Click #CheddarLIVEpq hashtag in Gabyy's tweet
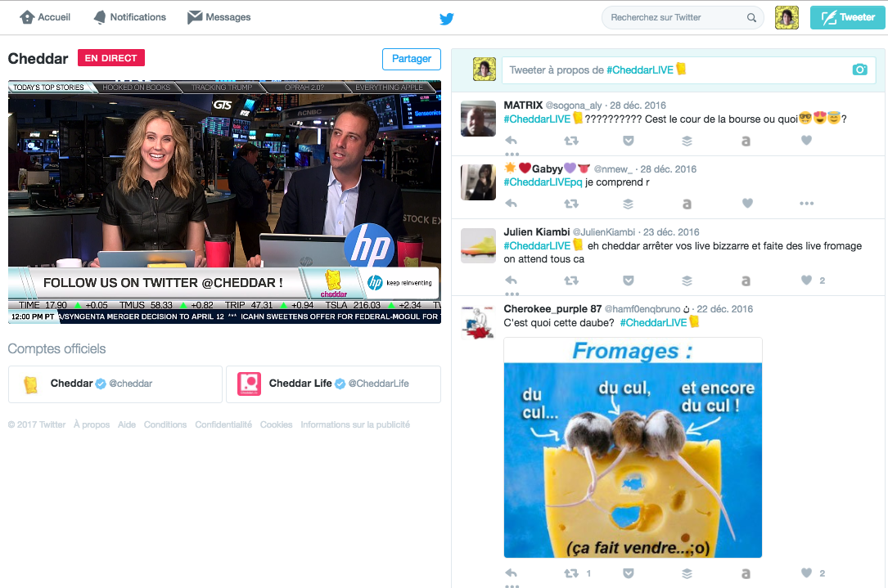This screenshot has width=888, height=588. coord(543,182)
